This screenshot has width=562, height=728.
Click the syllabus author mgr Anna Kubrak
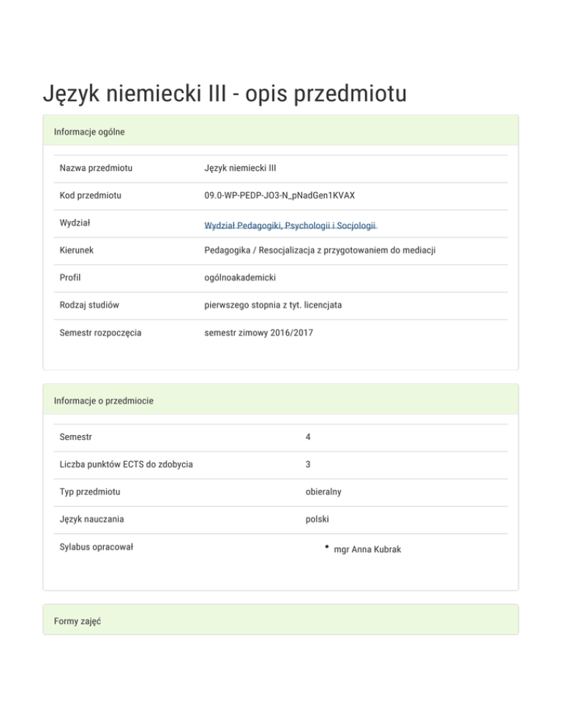(x=367, y=549)
